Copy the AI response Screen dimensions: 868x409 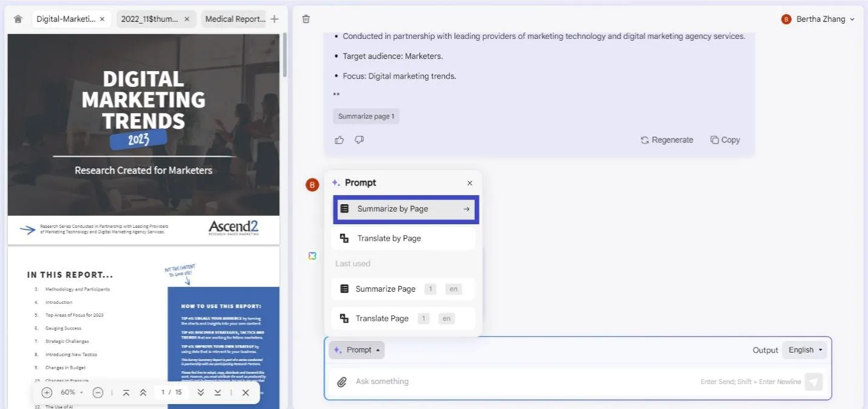725,140
